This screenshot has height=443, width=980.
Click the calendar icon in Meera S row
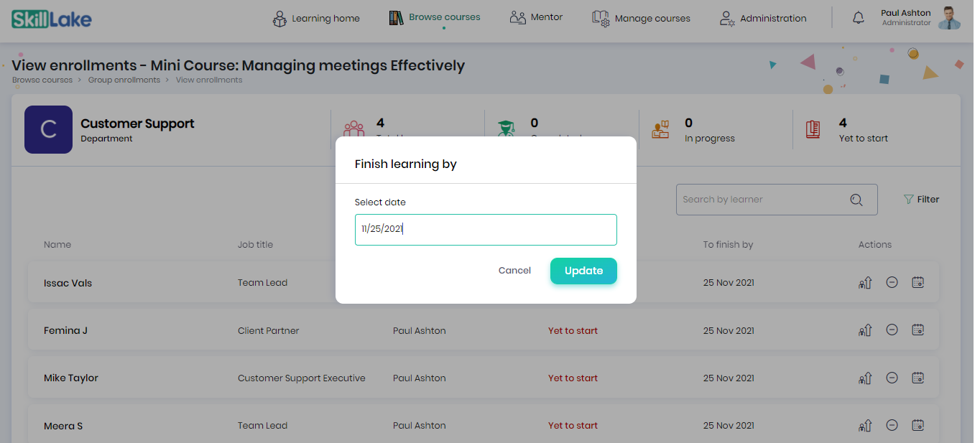click(917, 425)
